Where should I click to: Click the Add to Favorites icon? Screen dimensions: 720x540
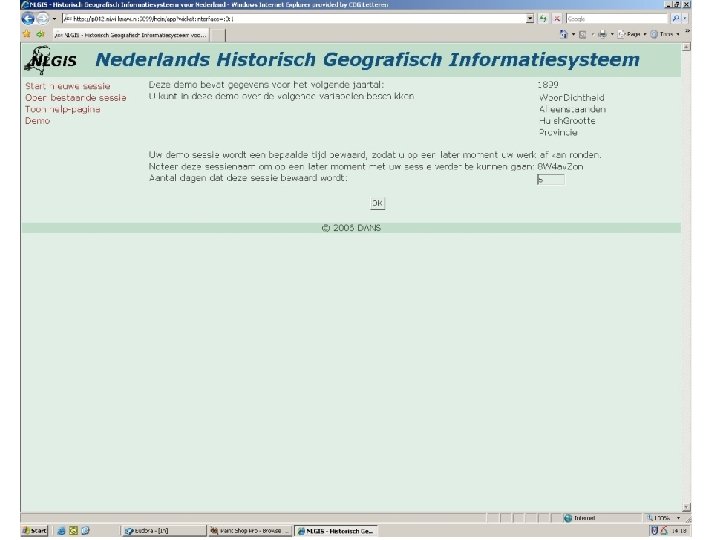coord(40,34)
